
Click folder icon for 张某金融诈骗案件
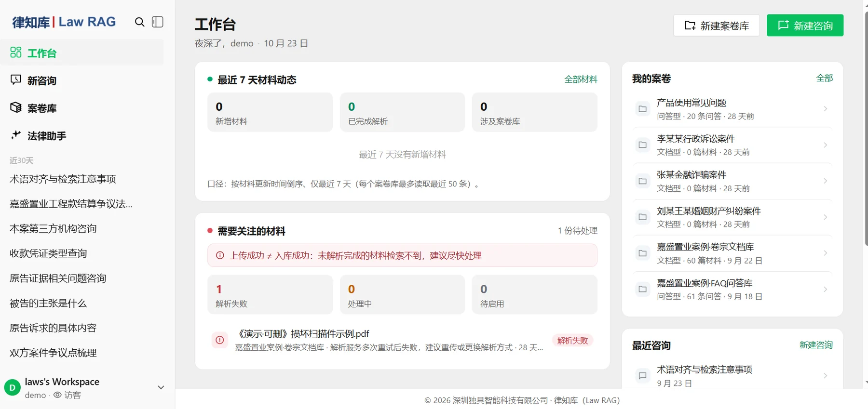click(x=643, y=181)
